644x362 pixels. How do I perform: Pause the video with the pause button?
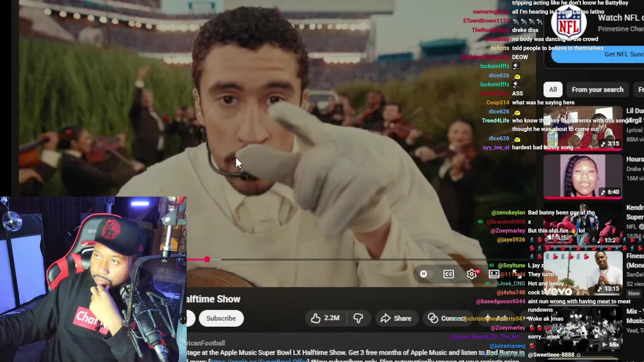point(424,274)
